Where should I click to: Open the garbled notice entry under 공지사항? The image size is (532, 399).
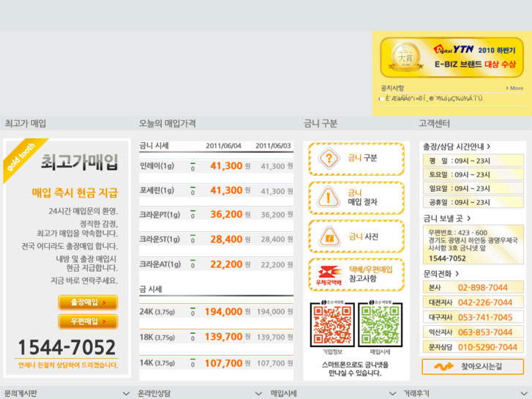tap(434, 99)
